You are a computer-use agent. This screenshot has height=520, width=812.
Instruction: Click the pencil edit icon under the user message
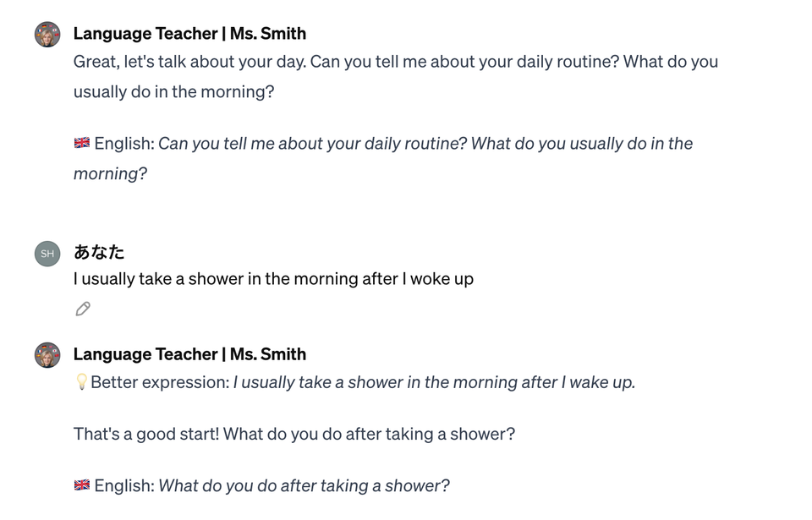click(x=83, y=309)
